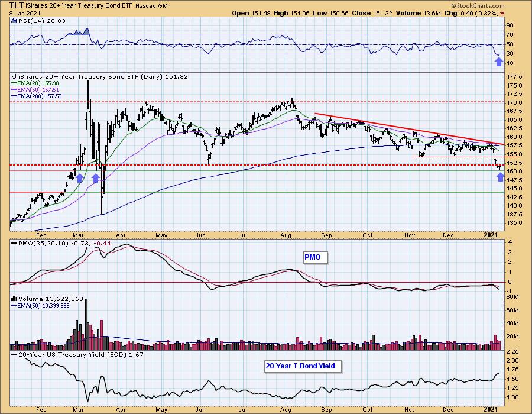Click the 160.0 price axis label
The width and height of the screenshot is (532, 414).
coord(514,137)
